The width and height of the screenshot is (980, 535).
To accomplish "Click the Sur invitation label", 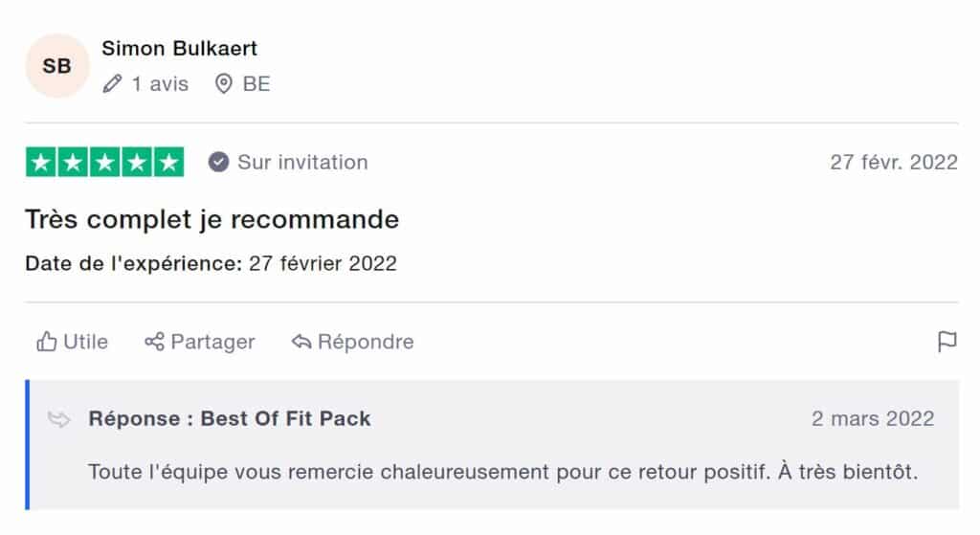I will pos(302,163).
